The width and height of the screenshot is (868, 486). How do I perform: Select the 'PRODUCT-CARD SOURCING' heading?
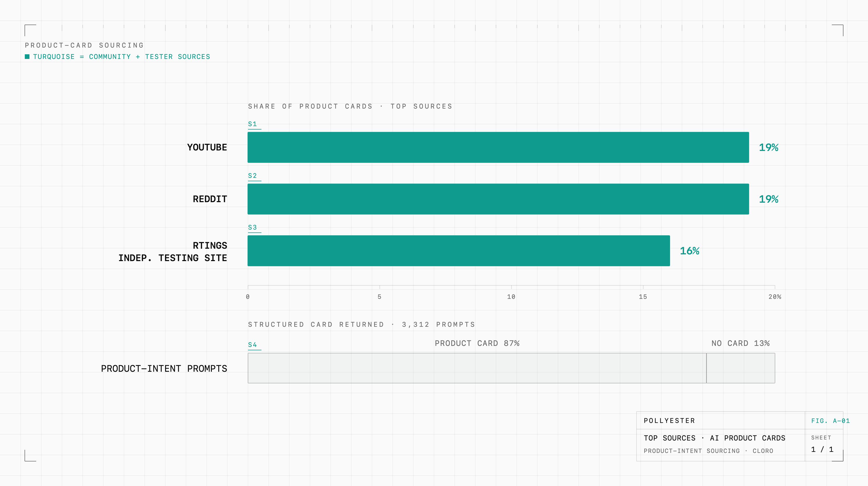point(84,45)
